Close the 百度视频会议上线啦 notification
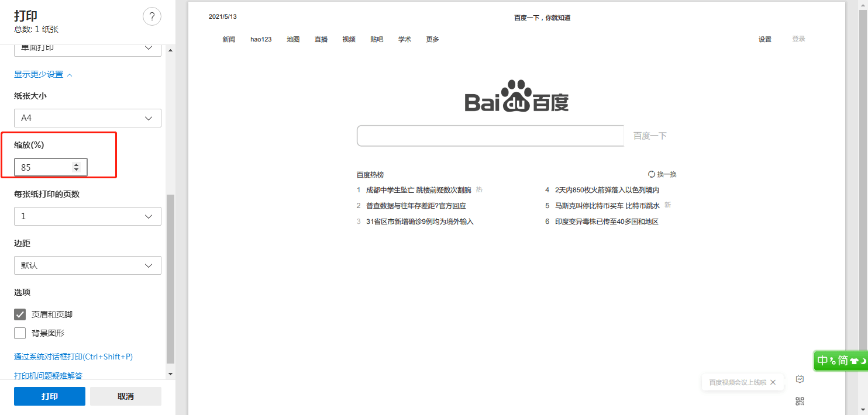This screenshot has width=868, height=415. click(x=773, y=382)
